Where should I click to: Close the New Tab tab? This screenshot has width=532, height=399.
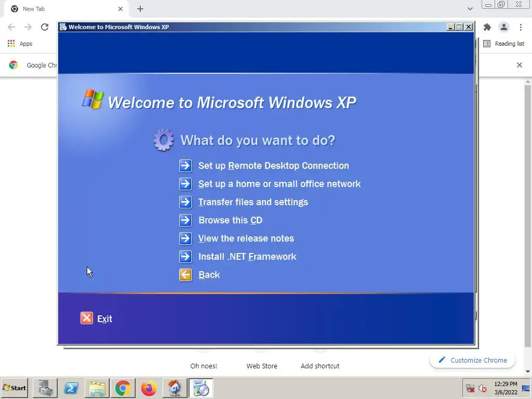[x=121, y=9]
